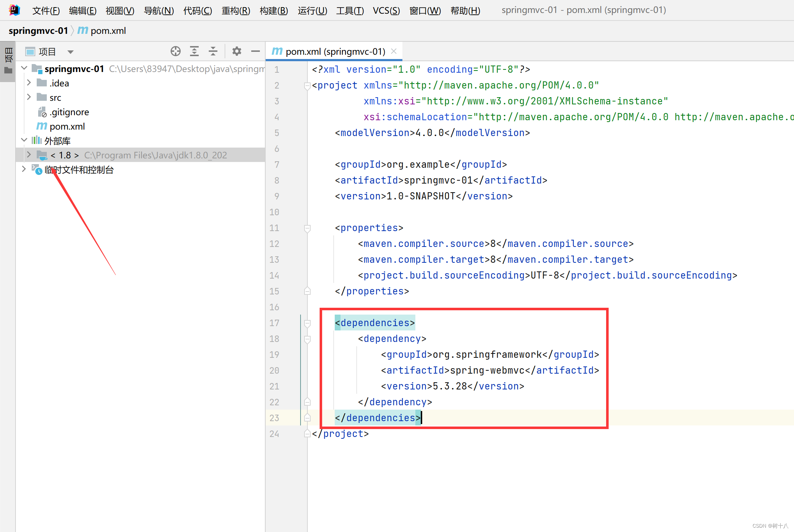Image resolution: width=794 pixels, height=532 pixels.
Task: Click the modelVersion 4.0.0 line
Action: 432,133
